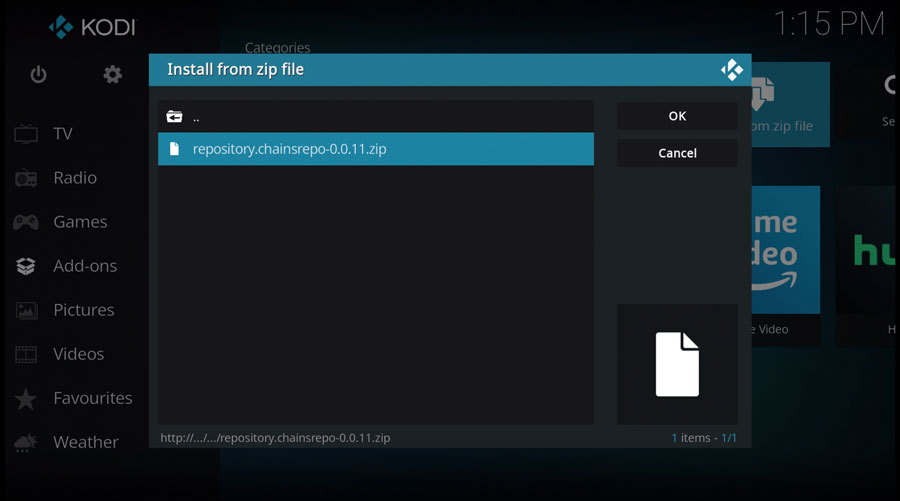The image size is (900, 501).
Task: Click the Kodi logo at top left
Action: pyautogui.click(x=92, y=27)
